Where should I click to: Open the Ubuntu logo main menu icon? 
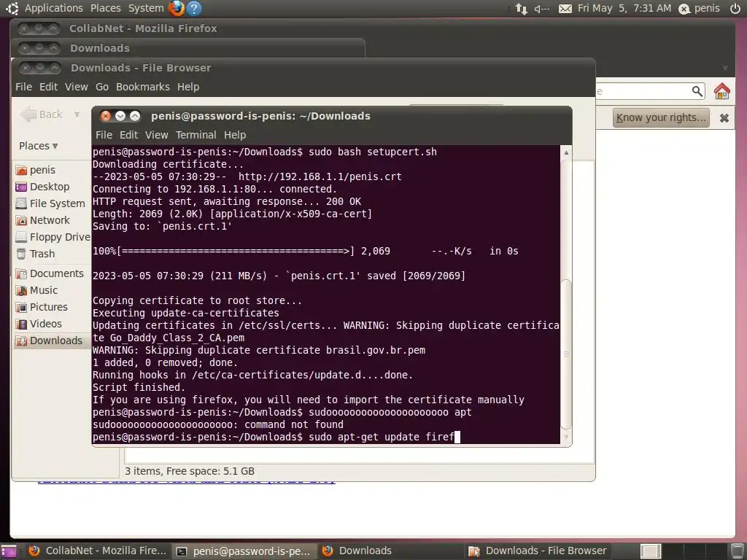12,8
